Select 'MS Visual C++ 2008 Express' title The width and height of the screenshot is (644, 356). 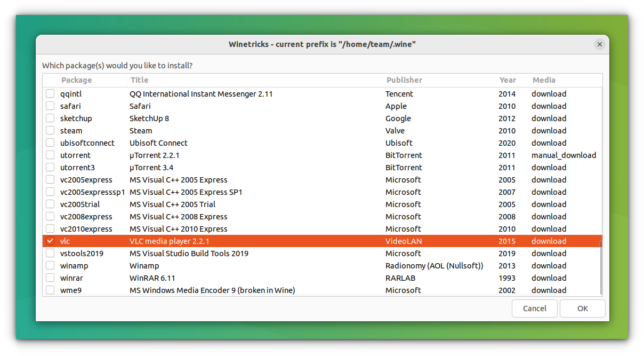pos(179,217)
